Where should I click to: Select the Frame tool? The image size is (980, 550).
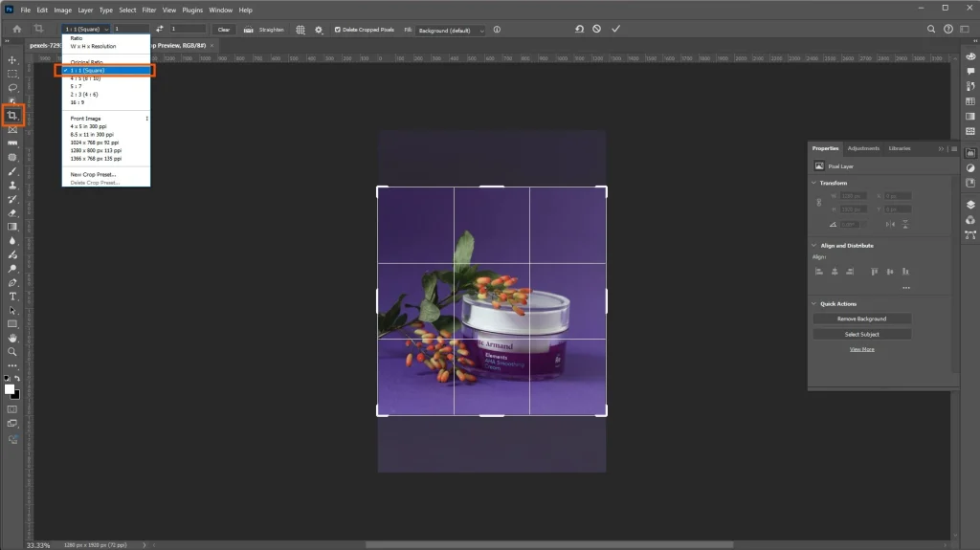[11, 129]
